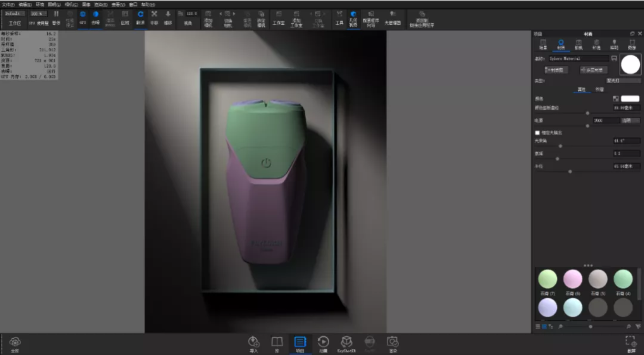Open the 文件 (File) menu
Viewport: 644px width, 355px height.
pos(8,4)
